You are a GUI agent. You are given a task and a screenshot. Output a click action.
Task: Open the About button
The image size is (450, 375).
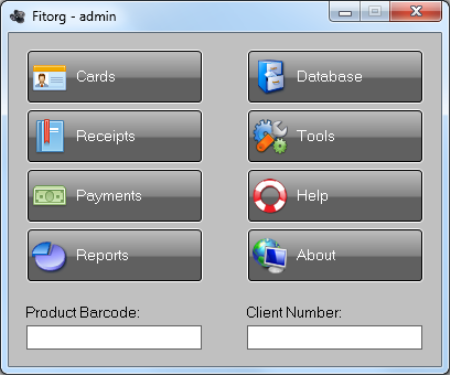pos(335,255)
